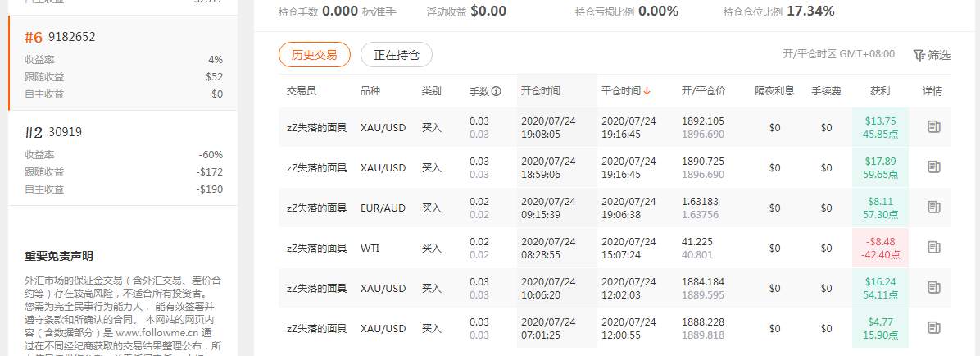Click profit $16.24 cell
Viewport: 980px width, 356px height.
(880, 289)
